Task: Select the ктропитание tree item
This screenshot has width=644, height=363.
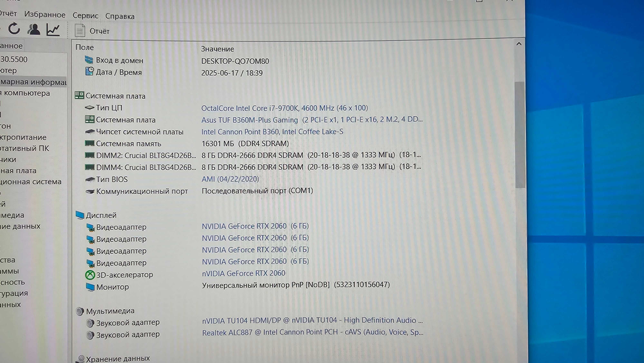Action: coord(23,137)
